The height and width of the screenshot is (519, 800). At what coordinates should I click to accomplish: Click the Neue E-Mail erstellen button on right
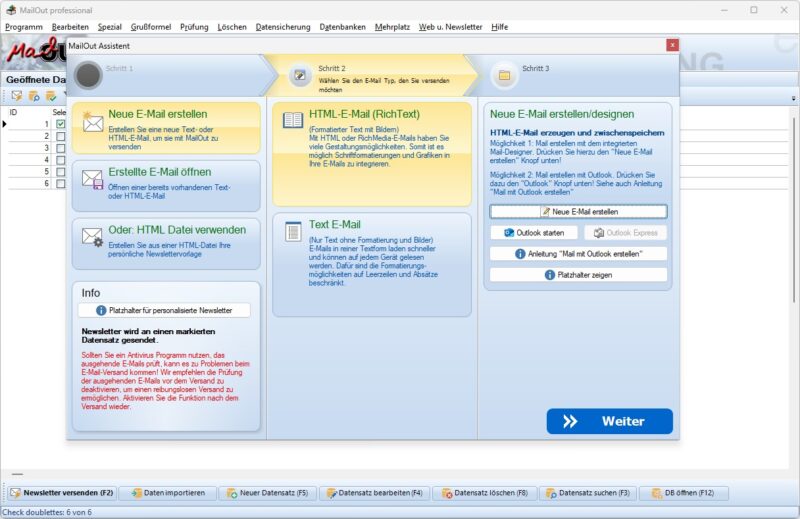[579, 211]
